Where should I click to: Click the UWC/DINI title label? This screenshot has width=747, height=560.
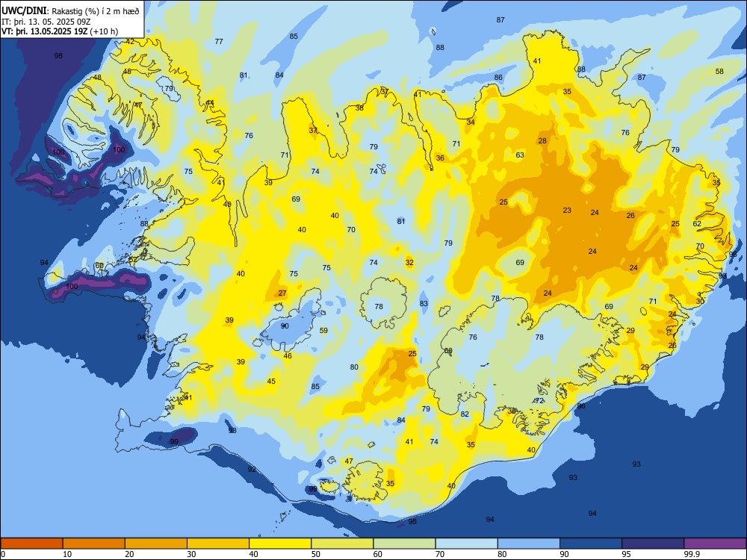tap(24, 10)
